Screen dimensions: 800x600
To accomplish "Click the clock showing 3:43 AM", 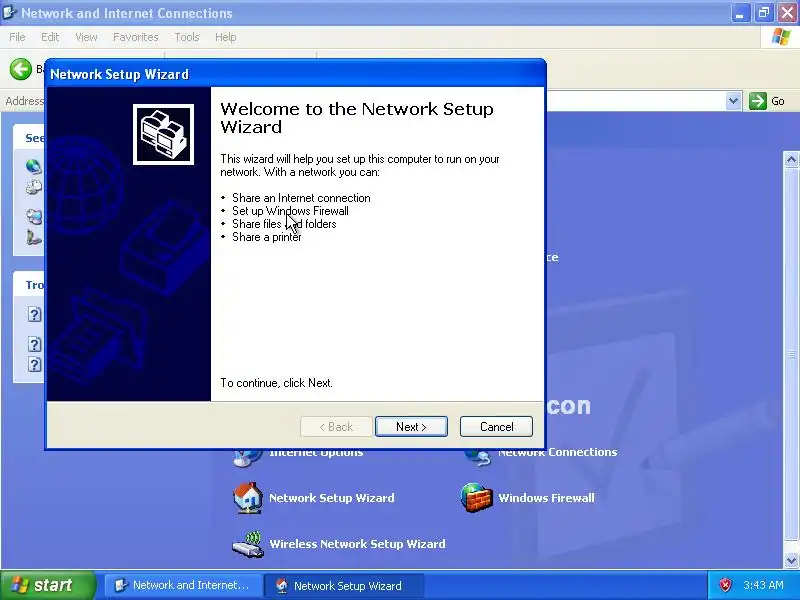I will (763, 585).
